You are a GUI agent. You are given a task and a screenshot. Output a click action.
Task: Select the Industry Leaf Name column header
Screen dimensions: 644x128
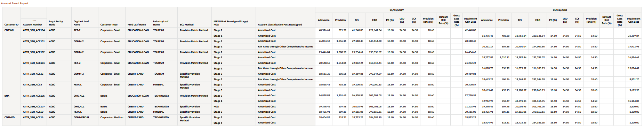[161, 23]
